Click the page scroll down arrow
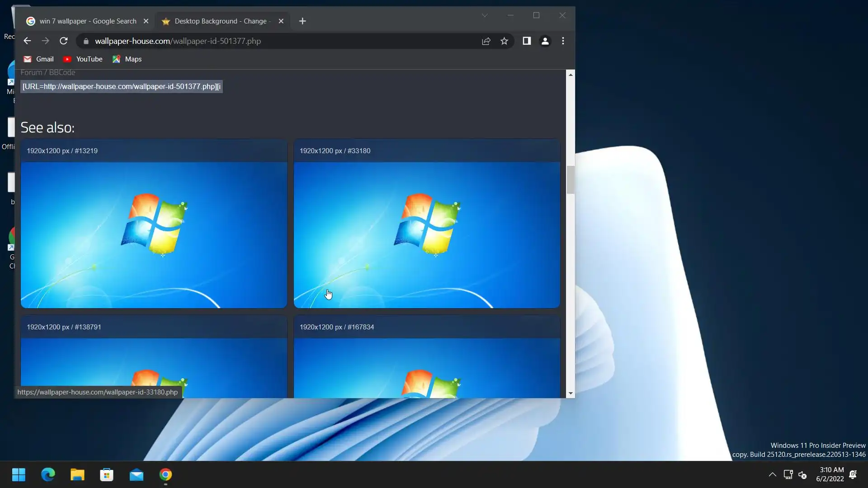 pos(571,394)
